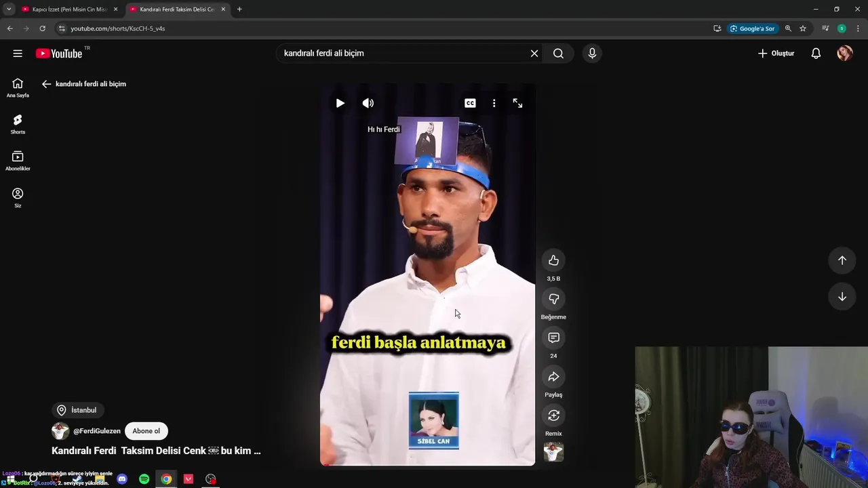Go to the previous Short
This screenshot has width=868, height=488.
pyautogui.click(x=842, y=260)
